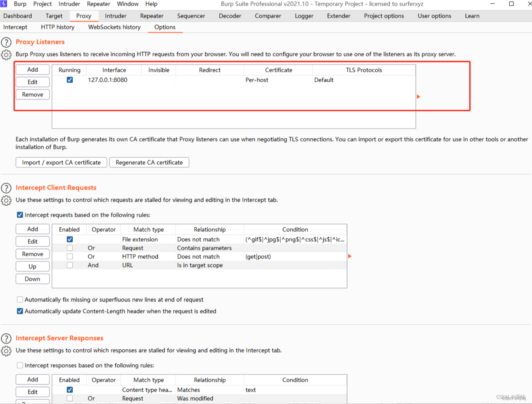Switch to the Target tab
Image resolution: width=532 pixels, height=404 pixels.
tap(54, 16)
